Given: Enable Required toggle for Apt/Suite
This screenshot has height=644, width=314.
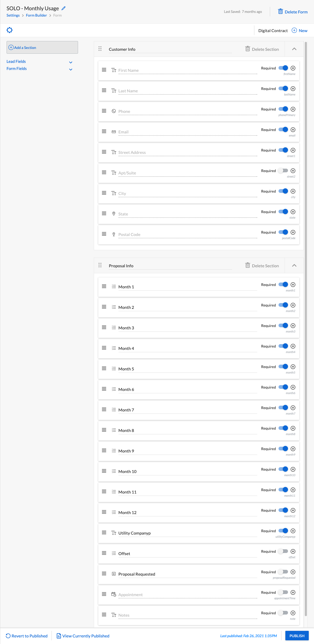Looking at the screenshot, I should click(x=283, y=171).
